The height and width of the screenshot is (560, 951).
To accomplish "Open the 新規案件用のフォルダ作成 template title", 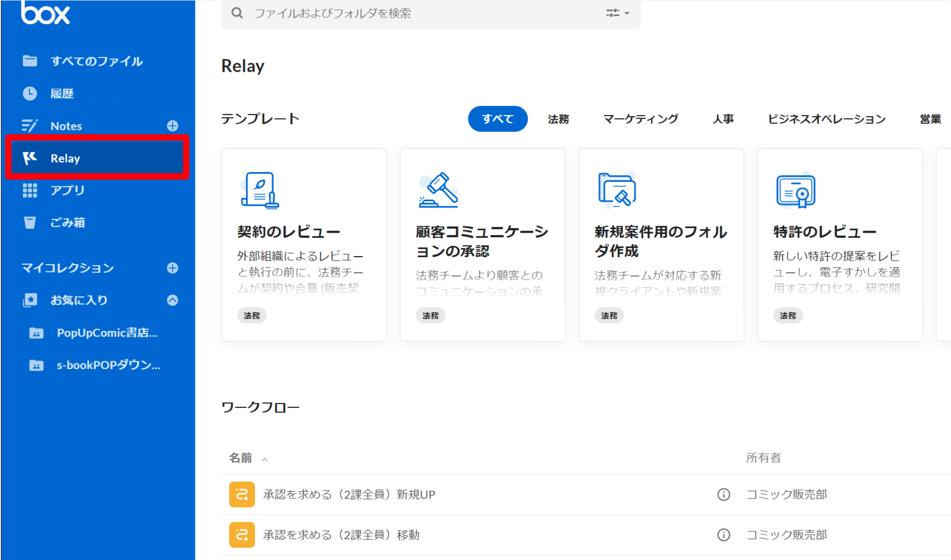I will [x=661, y=241].
